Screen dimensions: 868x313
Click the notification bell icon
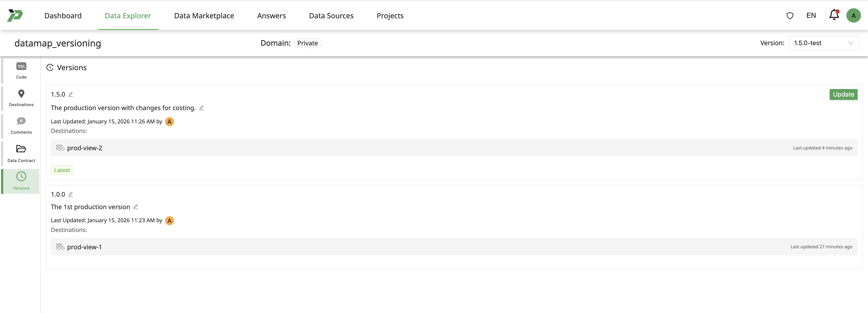click(834, 15)
